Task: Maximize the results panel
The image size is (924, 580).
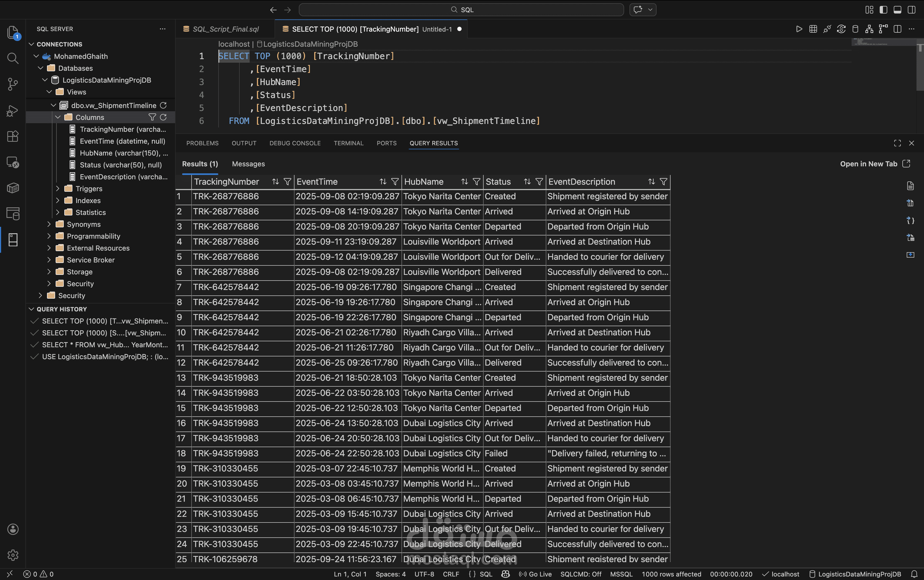Action: 897,143
